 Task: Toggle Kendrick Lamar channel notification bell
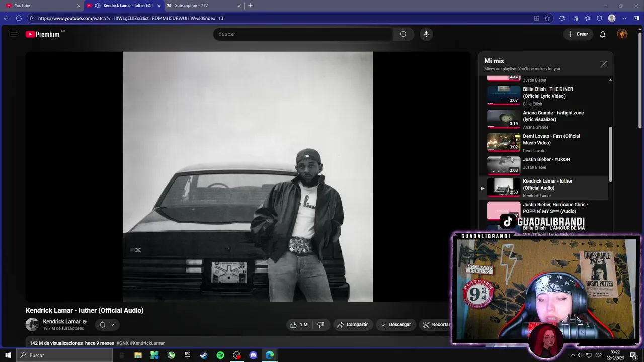click(102, 325)
